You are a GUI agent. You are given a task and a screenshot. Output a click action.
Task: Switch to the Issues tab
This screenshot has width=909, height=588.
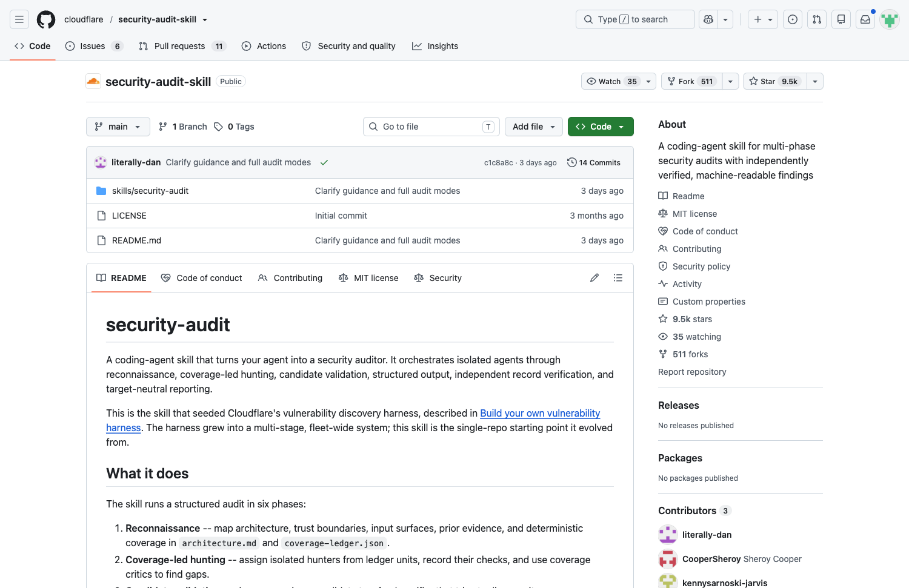coord(94,46)
